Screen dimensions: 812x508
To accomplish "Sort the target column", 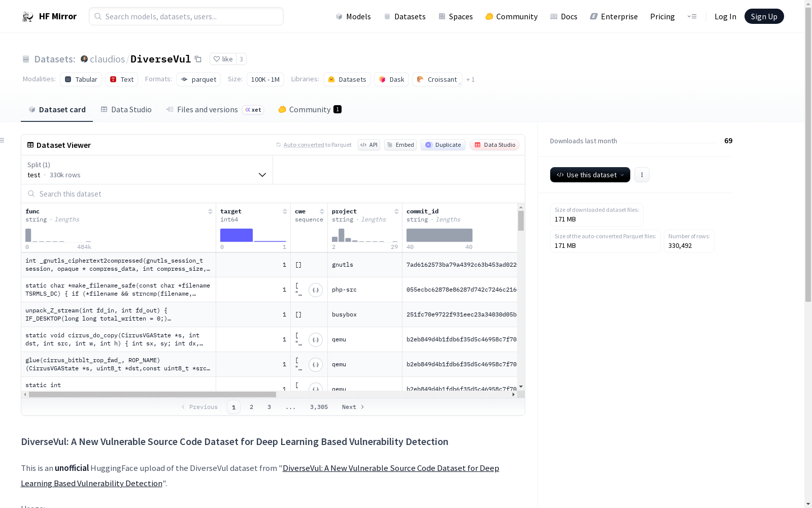I will tap(285, 211).
